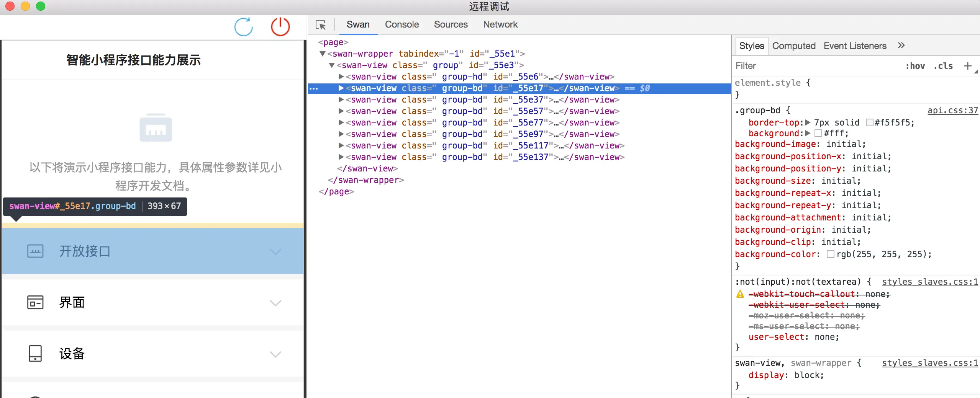Screen dimensions: 980x398
Task: Expand the 开放接口 chevron
Action: pyautogui.click(x=275, y=252)
